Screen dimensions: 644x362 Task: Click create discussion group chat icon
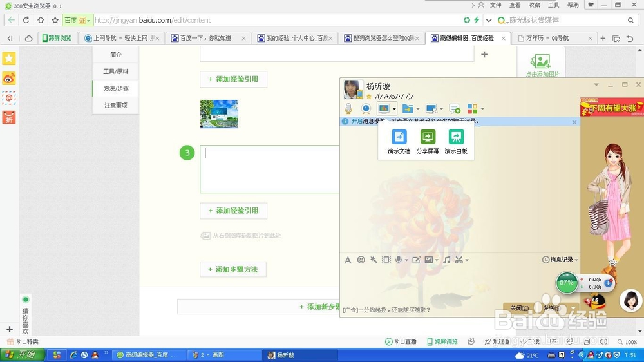click(x=455, y=108)
